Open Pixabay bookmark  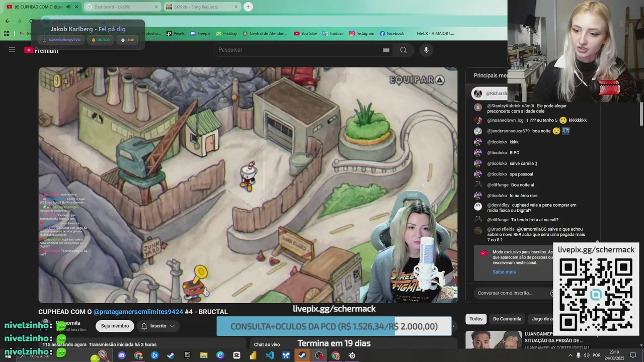click(226, 33)
